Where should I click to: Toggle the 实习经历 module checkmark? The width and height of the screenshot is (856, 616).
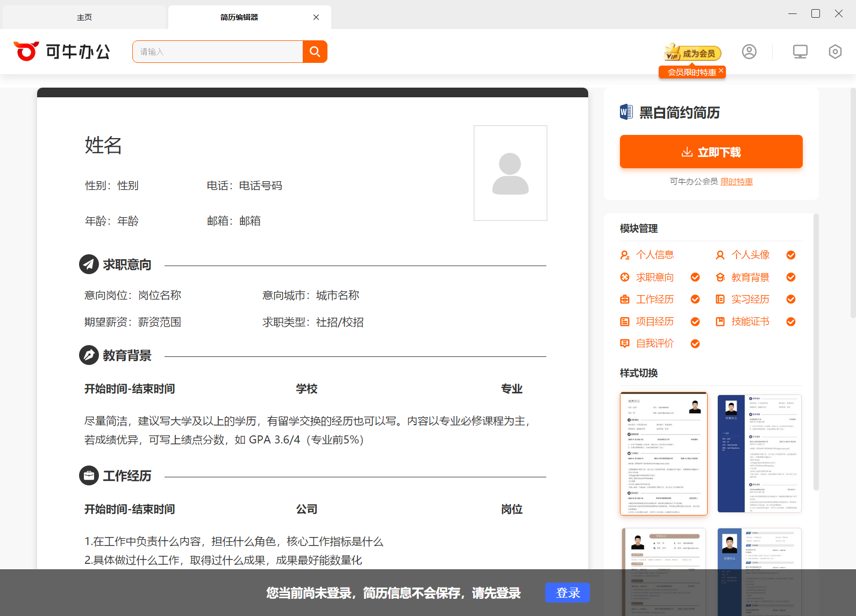[791, 299]
